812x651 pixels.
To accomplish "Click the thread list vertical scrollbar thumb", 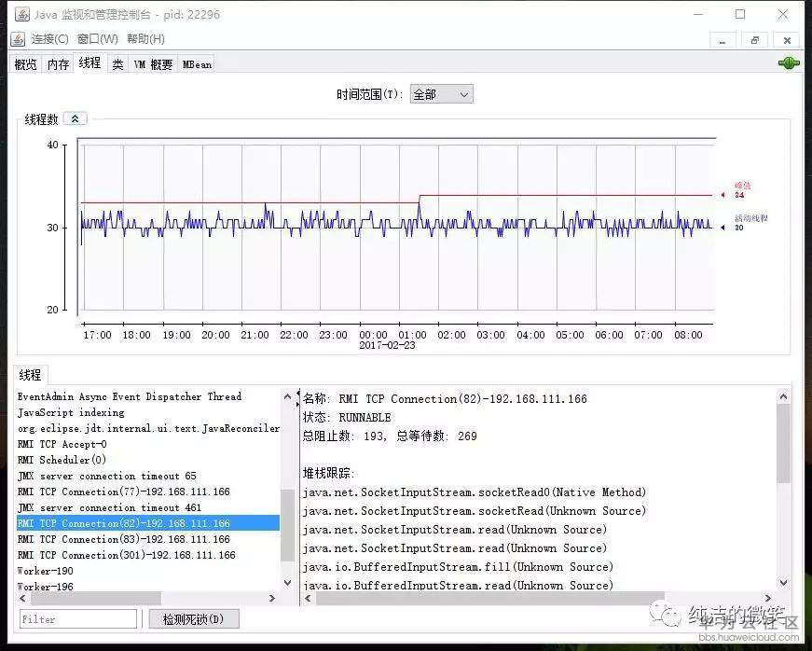I will point(287,525).
